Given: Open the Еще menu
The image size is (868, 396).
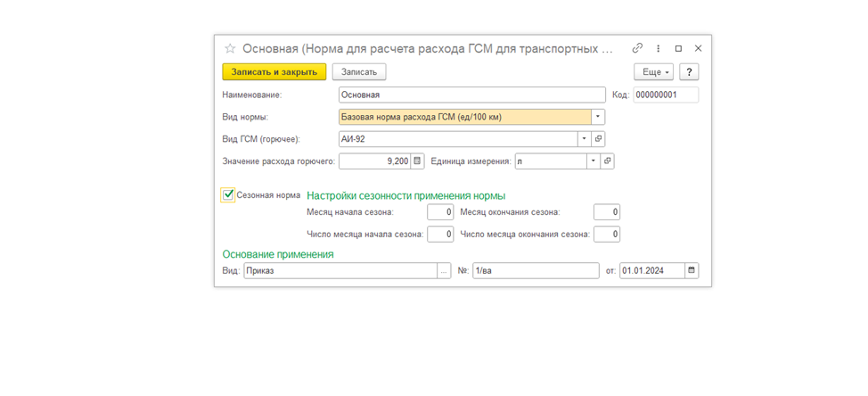Looking at the screenshot, I should [x=656, y=72].
